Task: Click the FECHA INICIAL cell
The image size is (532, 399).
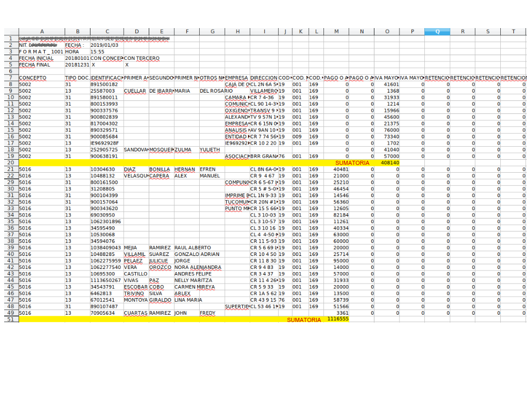Action: [x=41, y=58]
